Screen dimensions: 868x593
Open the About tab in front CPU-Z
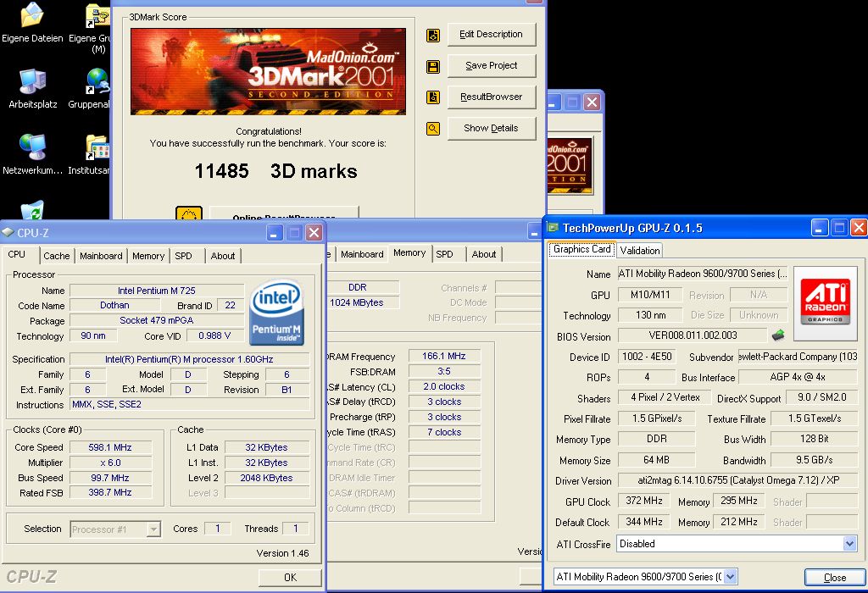[223, 256]
